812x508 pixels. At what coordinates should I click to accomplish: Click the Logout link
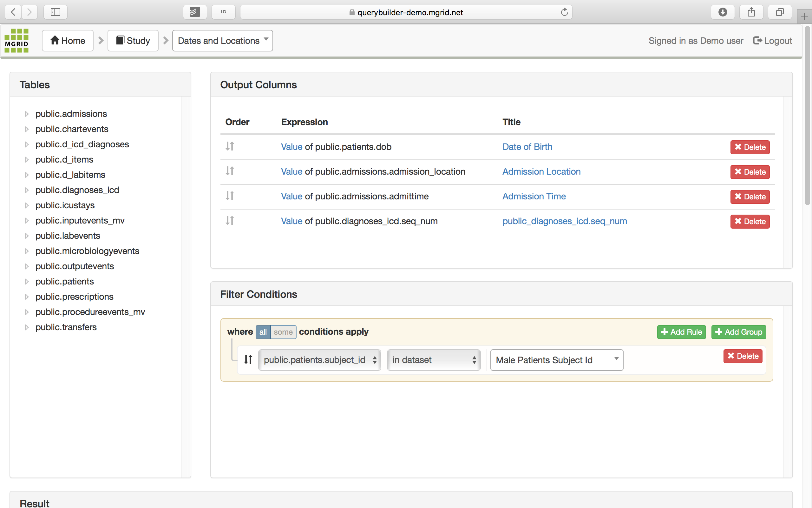coord(772,41)
